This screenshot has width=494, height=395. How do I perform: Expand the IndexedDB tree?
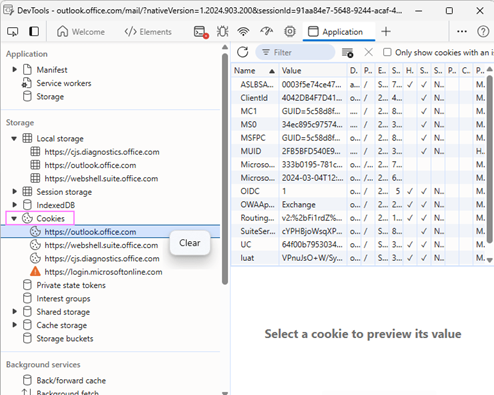[x=15, y=205]
